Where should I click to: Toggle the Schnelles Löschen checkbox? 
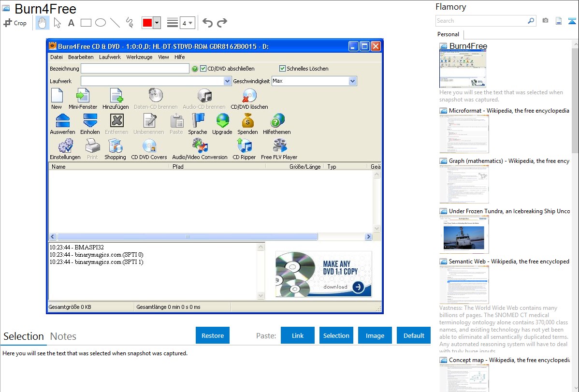282,68
